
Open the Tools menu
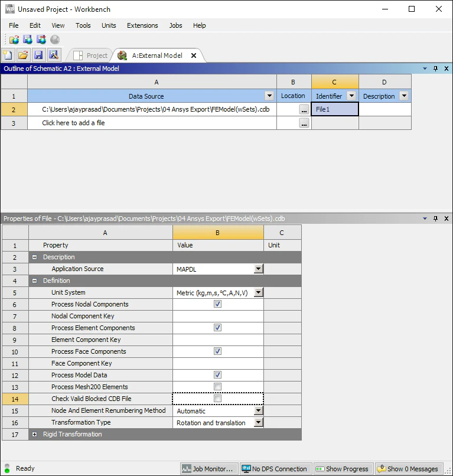83,25
